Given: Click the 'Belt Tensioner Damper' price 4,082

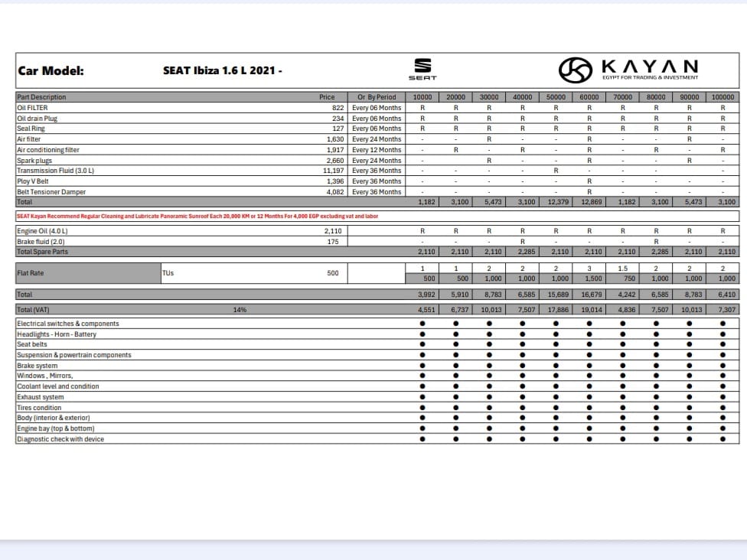Looking at the screenshot, I should point(334,192).
